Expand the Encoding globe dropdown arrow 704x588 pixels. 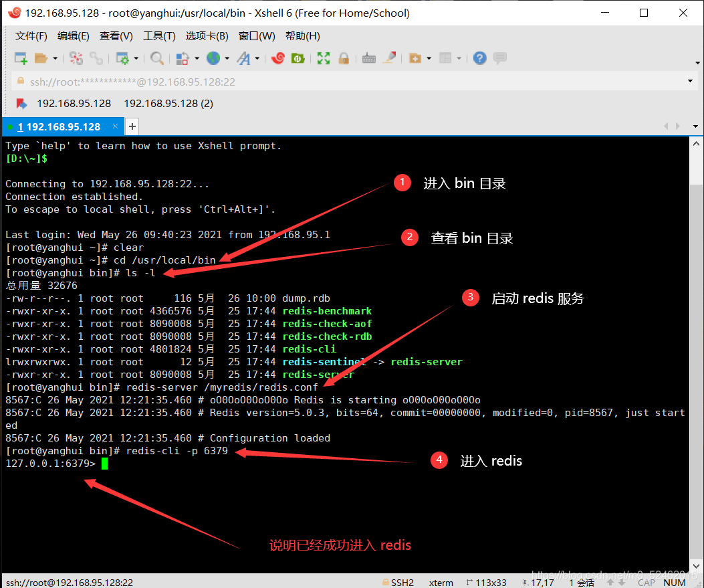pyautogui.click(x=227, y=58)
